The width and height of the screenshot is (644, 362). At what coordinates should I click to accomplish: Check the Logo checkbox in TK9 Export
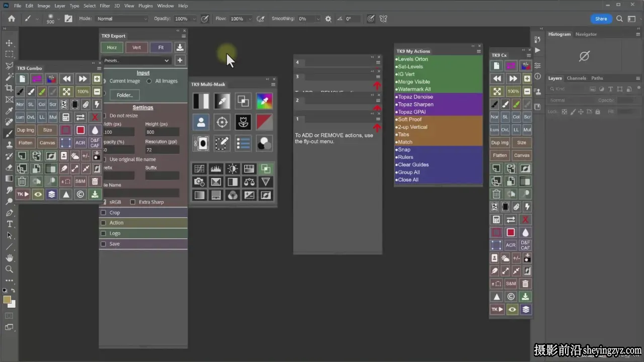[104, 233]
